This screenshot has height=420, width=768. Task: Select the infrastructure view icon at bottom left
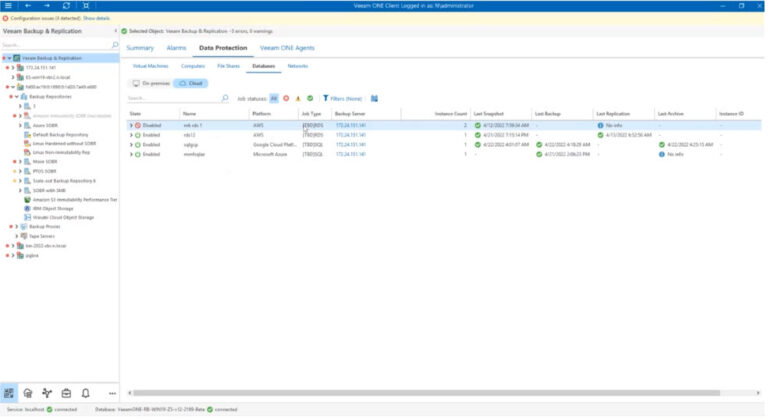[x=9, y=393]
